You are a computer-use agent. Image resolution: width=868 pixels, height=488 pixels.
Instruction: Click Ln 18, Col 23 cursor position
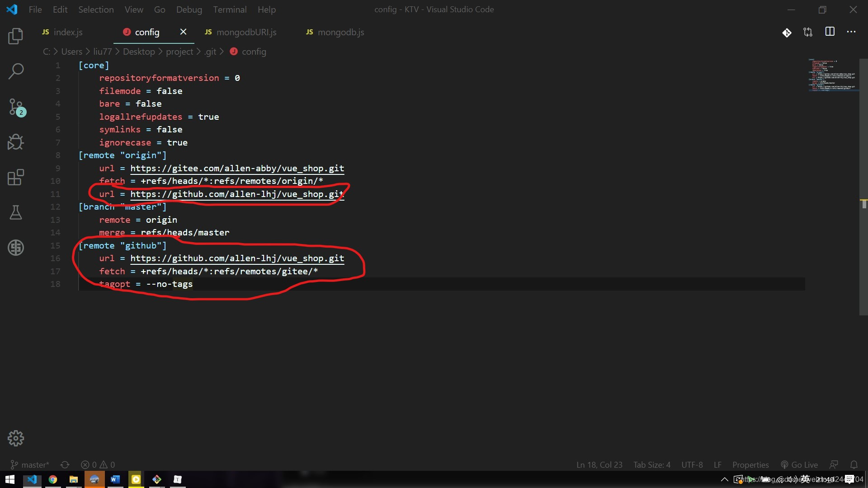(x=599, y=465)
